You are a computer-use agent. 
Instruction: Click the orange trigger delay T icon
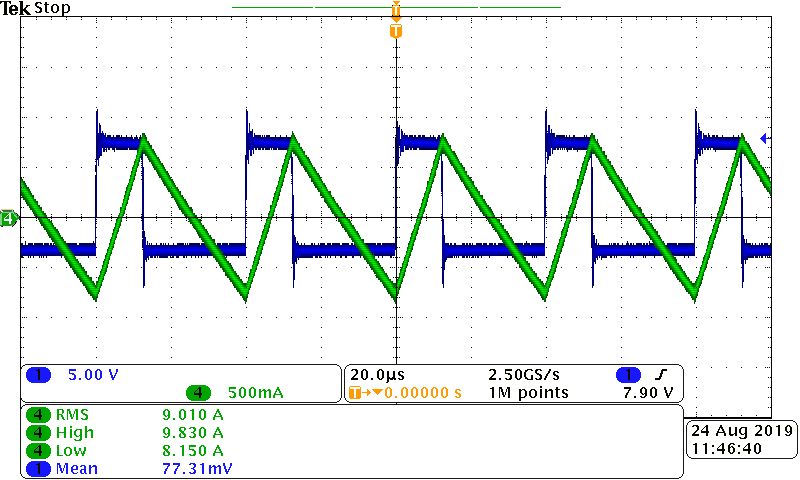pyautogui.click(x=355, y=392)
